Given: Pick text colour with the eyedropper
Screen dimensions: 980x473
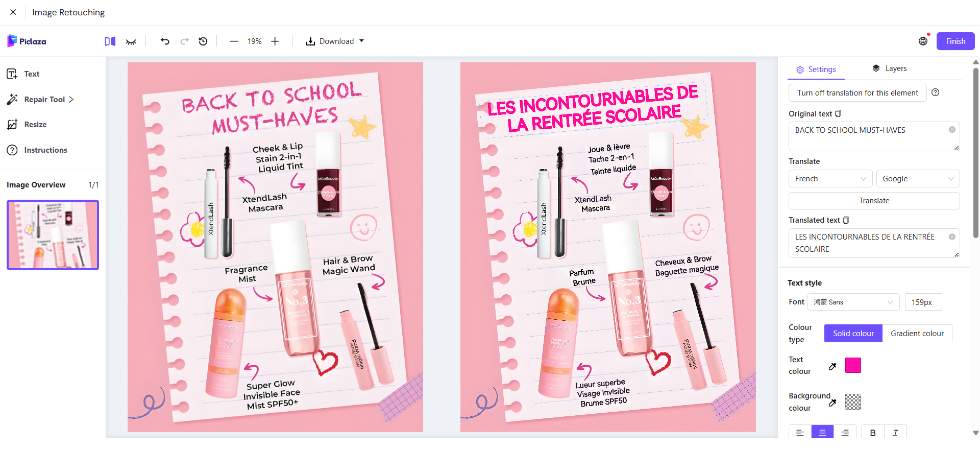Looking at the screenshot, I should point(832,366).
